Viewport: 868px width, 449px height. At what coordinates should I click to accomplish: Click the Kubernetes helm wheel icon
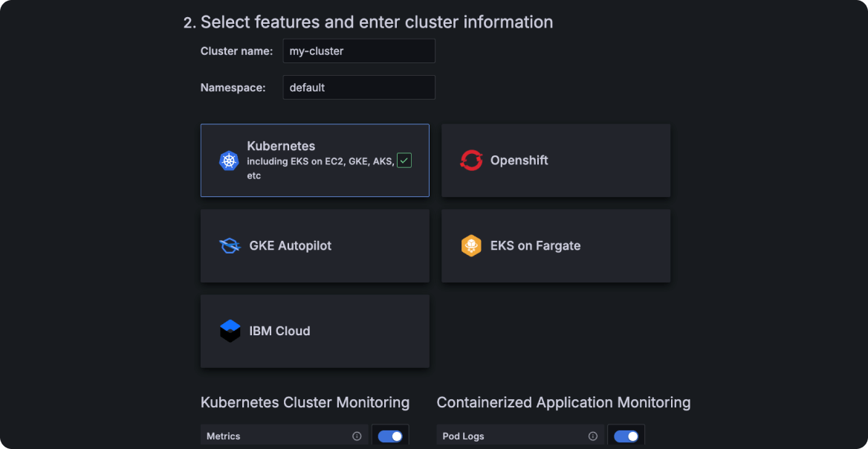(229, 161)
